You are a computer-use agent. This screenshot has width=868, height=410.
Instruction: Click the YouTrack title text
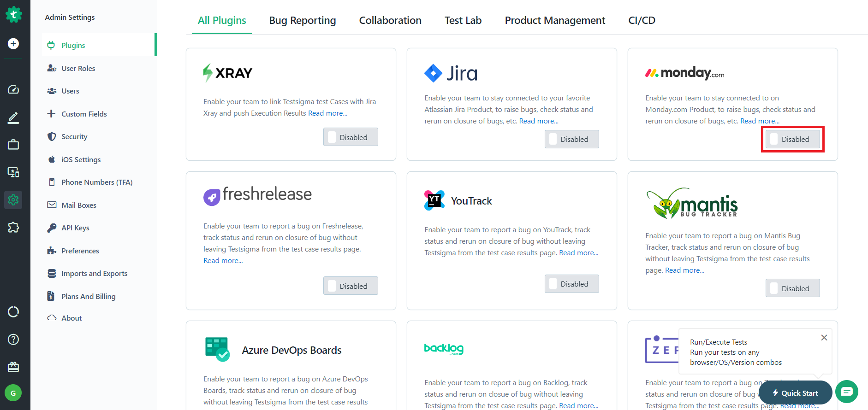coord(471,201)
